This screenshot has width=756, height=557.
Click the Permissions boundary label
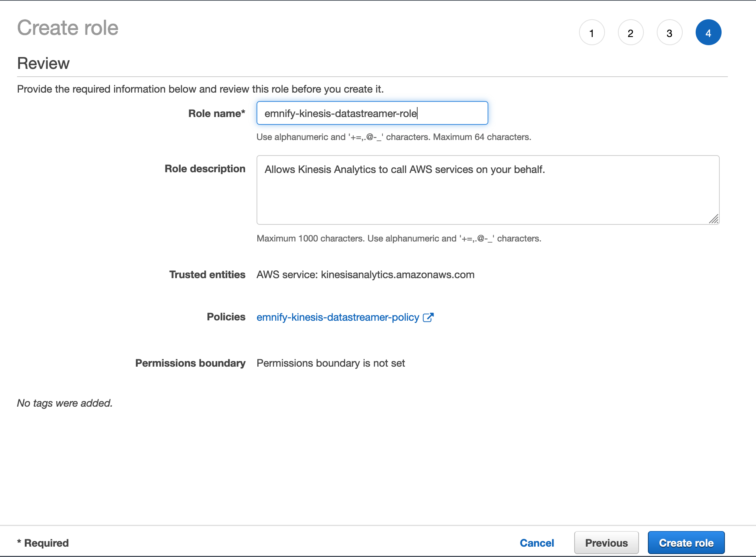[x=190, y=363]
